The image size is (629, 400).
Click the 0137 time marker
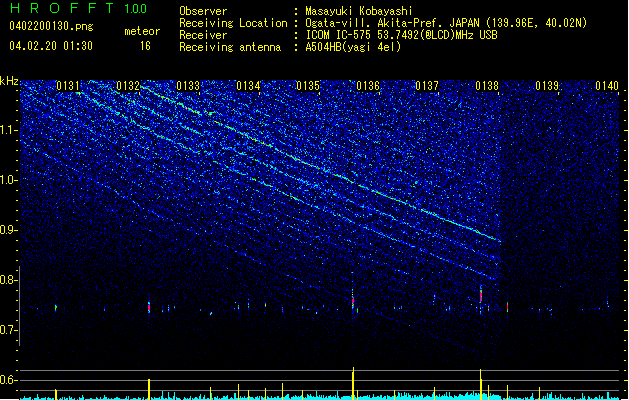coord(427,86)
